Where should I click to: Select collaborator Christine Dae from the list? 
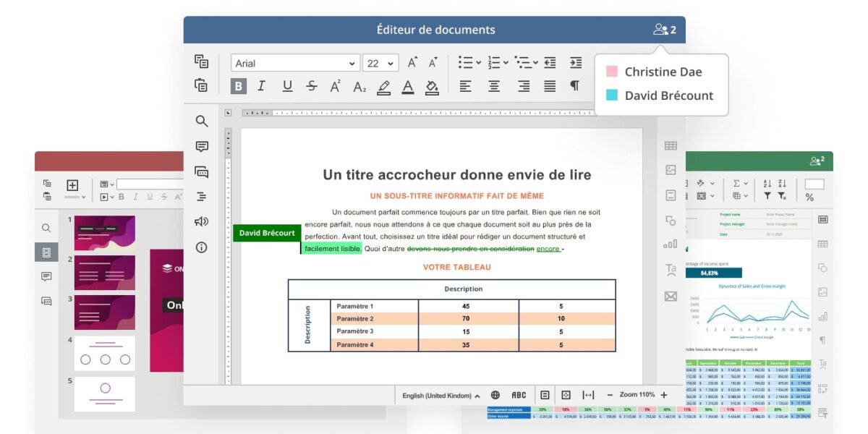tap(662, 72)
